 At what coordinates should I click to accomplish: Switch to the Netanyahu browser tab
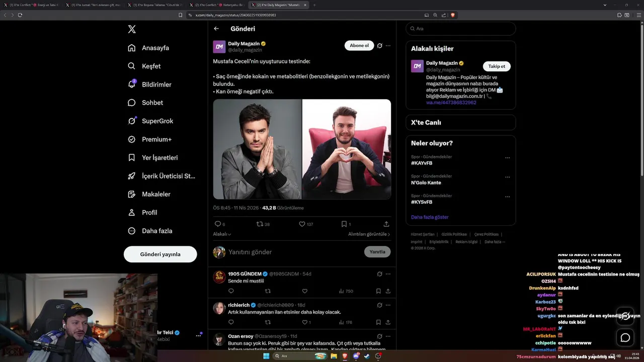point(217,5)
